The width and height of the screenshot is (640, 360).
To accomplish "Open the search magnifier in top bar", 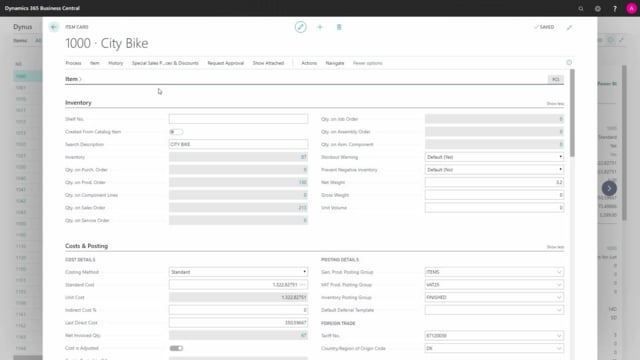I will (581, 8).
